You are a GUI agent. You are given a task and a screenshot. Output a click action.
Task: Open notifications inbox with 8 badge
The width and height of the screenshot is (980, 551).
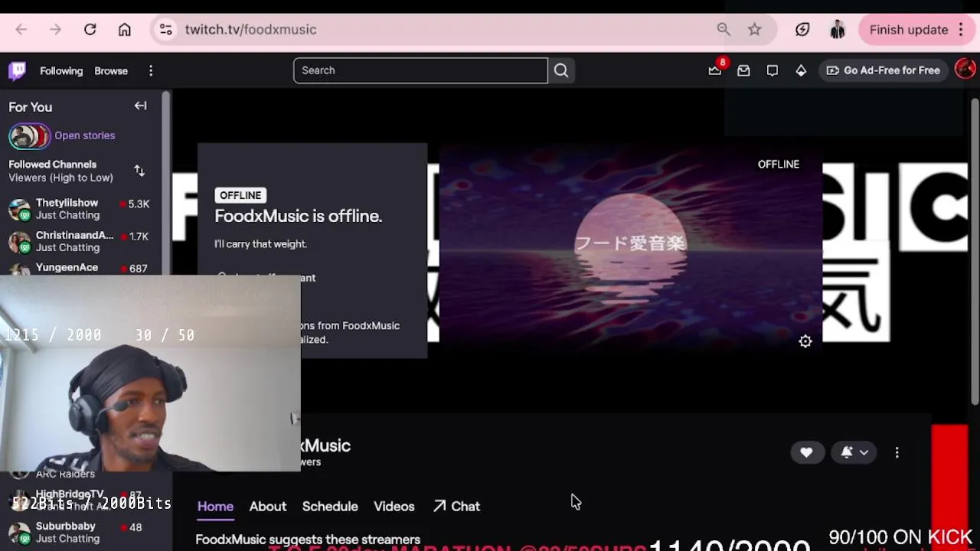715,70
